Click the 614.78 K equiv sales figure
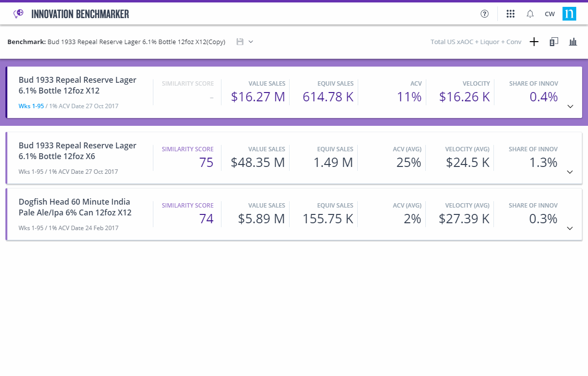The width and height of the screenshot is (588, 376). pos(328,97)
